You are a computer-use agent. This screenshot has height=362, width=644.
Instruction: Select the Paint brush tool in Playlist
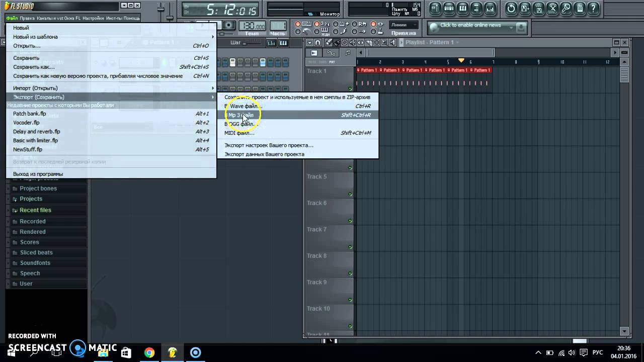[x=337, y=42]
